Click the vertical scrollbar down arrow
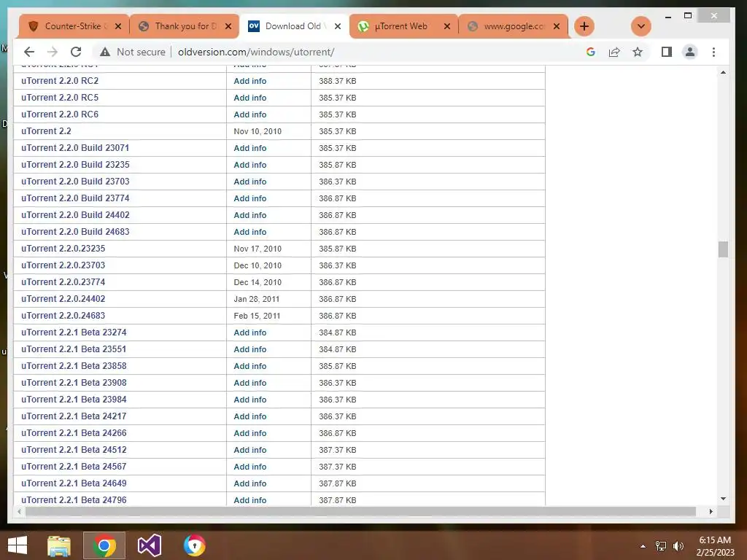Screen dimensions: 747x560 tap(723, 499)
